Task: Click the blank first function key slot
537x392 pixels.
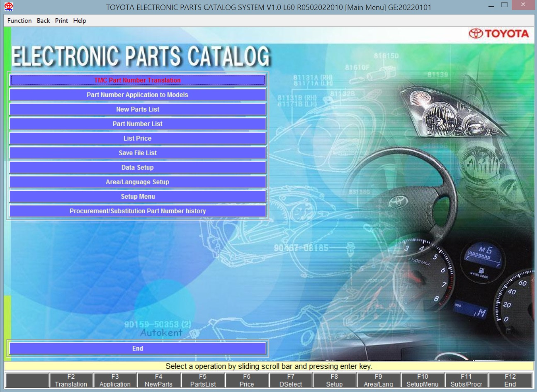Action: (x=27, y=380)
